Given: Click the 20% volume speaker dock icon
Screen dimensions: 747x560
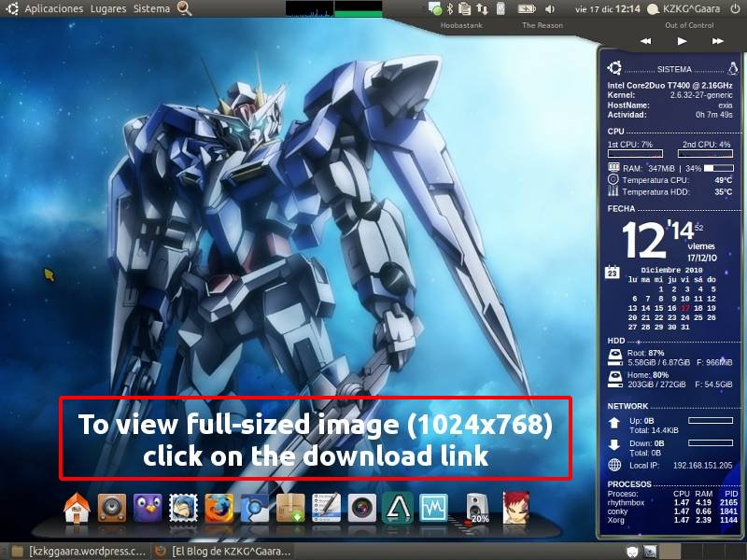Looking at the screenshot, I should tap(477, 509).
